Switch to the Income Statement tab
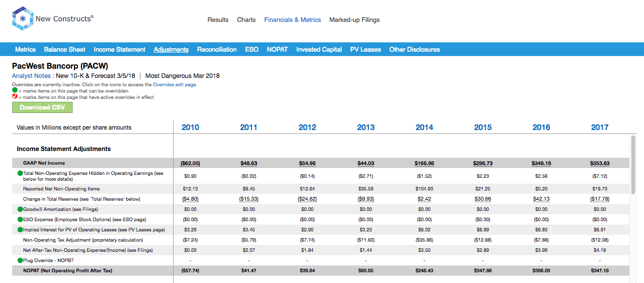644x283 pixels. point(119,49)
